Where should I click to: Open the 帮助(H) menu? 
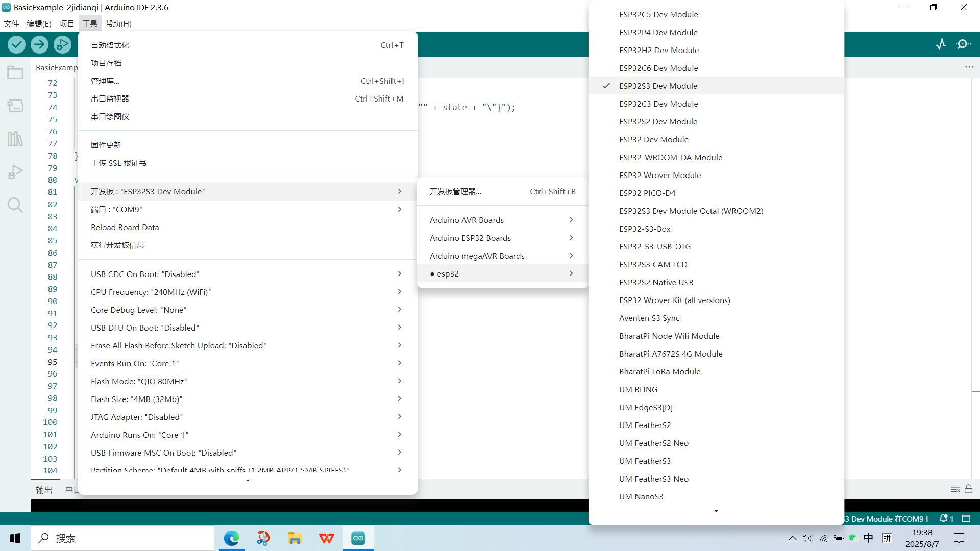[x=118, y=23]
